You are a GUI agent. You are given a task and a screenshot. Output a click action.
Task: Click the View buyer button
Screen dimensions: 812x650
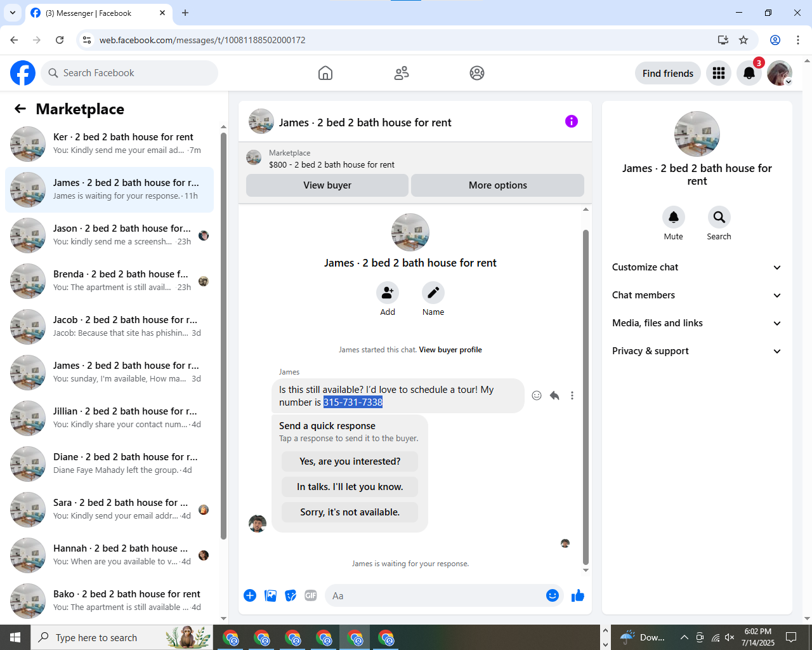point(327,185)
